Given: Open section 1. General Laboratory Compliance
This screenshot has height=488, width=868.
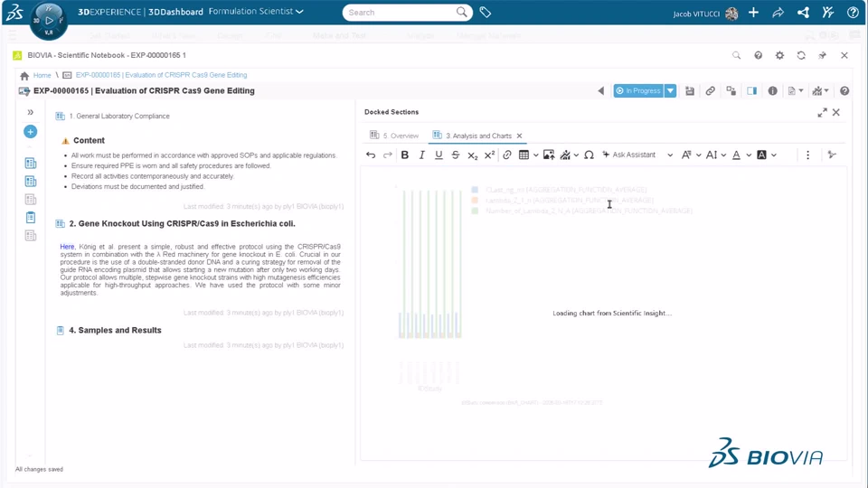Looking at the screenshot, I should (119, 117).
